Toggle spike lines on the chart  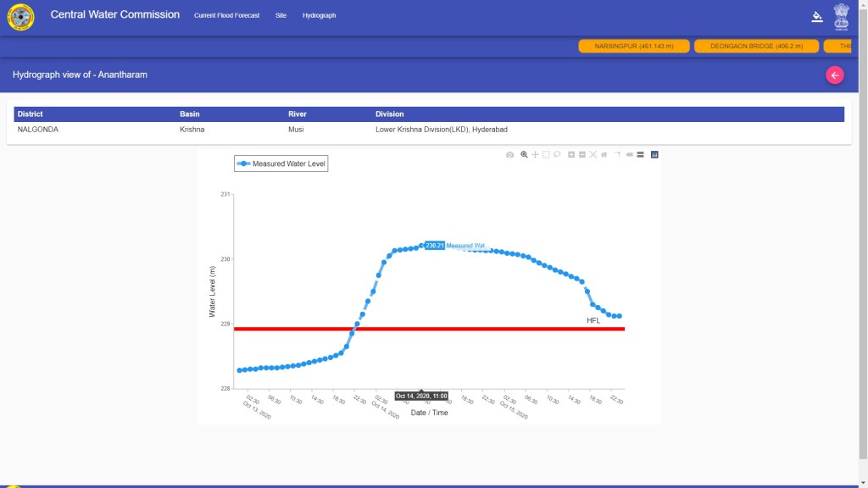618,155
